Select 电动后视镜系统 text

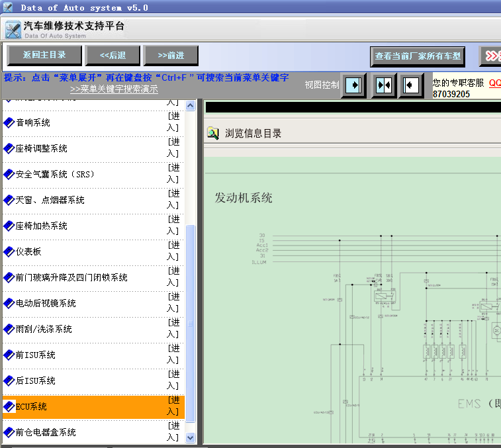[46, 304]
